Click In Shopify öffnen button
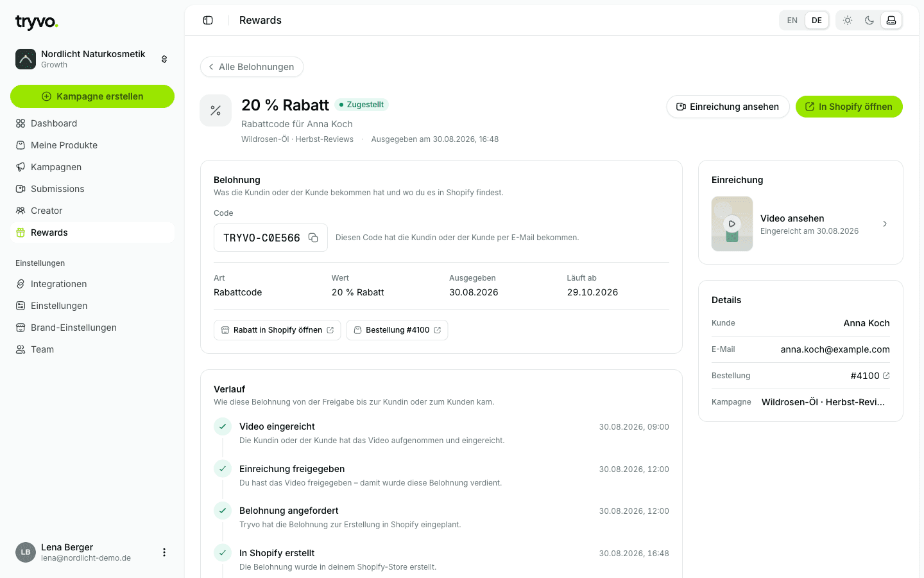Image resolution: width=924 pixels, height=578 pixels. click(849, 107)
